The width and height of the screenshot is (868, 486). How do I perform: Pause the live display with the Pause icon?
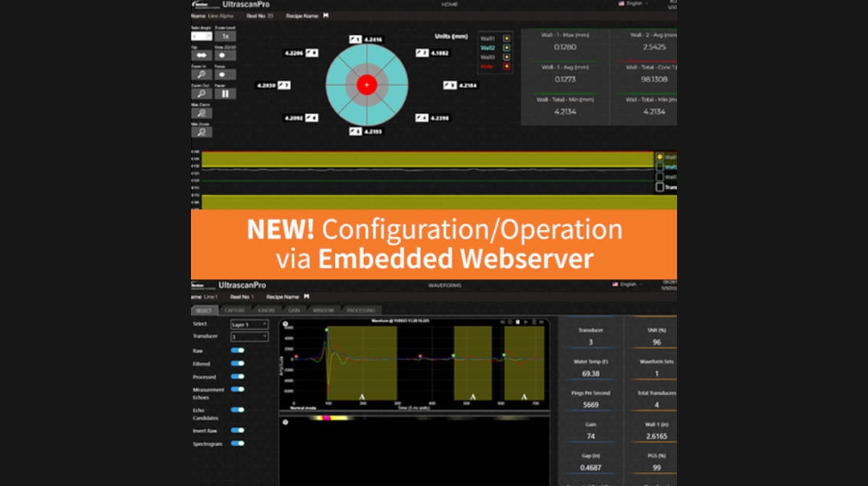(225, 93)
